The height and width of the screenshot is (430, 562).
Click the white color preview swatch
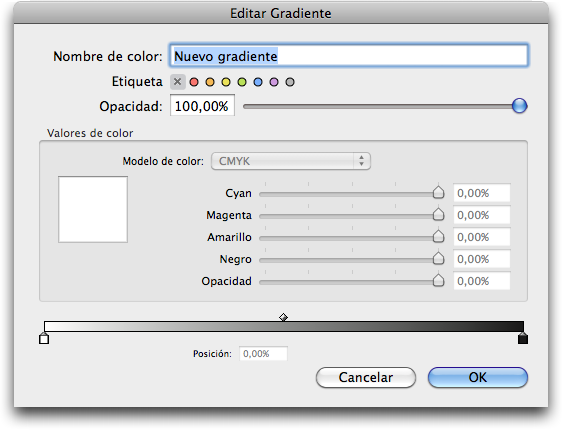click(x=93, y=209)
